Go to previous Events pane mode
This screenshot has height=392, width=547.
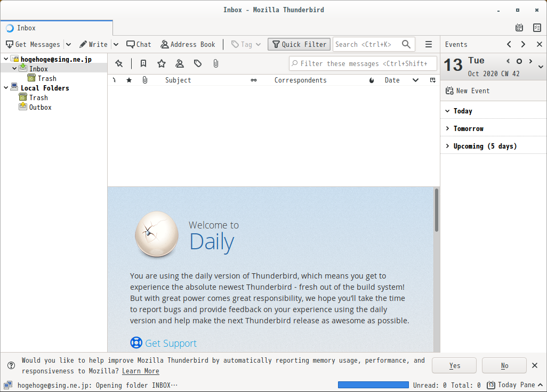tap(509, 44)
